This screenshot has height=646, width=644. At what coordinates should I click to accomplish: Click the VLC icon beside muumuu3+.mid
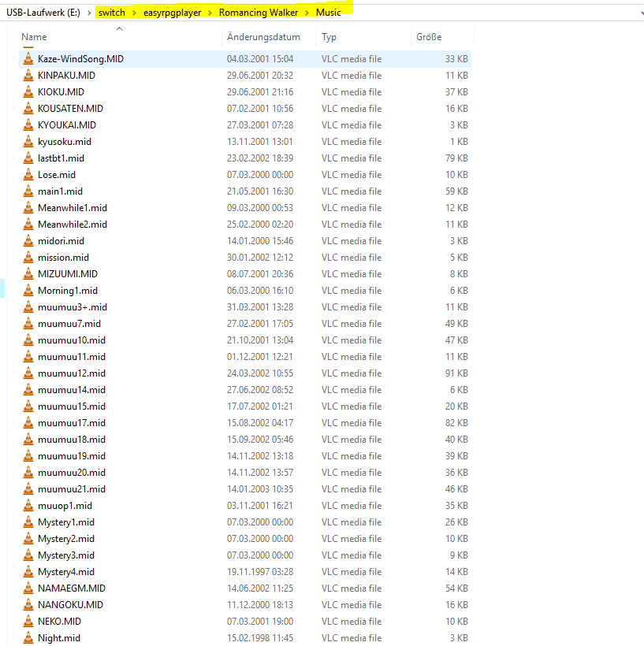pos(28,306)
